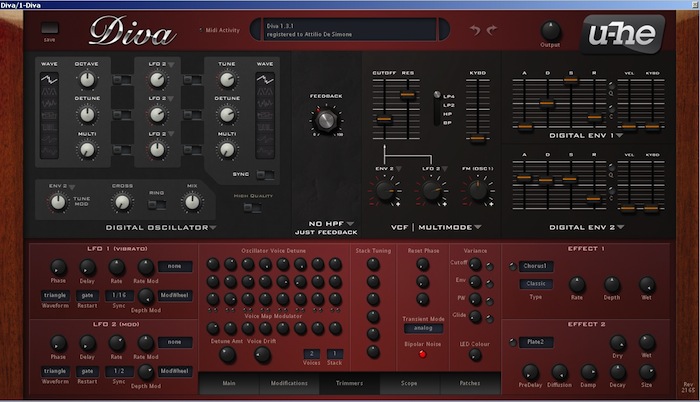Click the Output volume knob
Viewport: 700px width, 402px height.
pyautogui.click(x=550, y=31)
